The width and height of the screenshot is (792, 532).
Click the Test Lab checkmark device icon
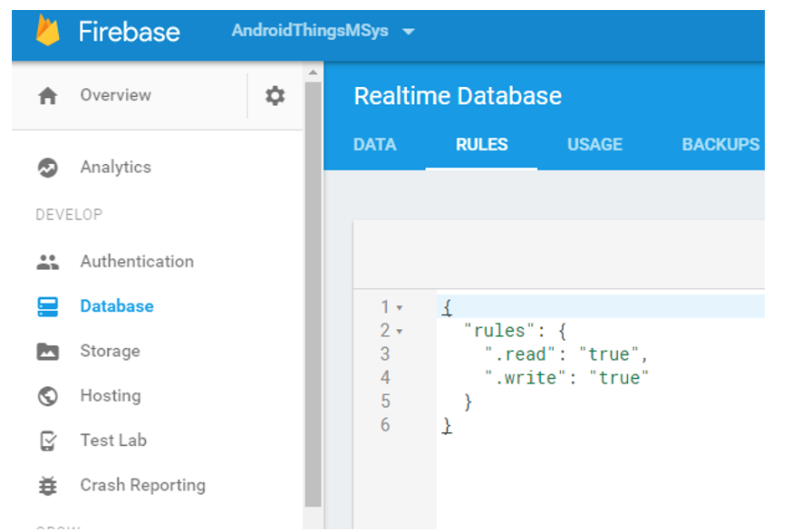click(48, 441)
